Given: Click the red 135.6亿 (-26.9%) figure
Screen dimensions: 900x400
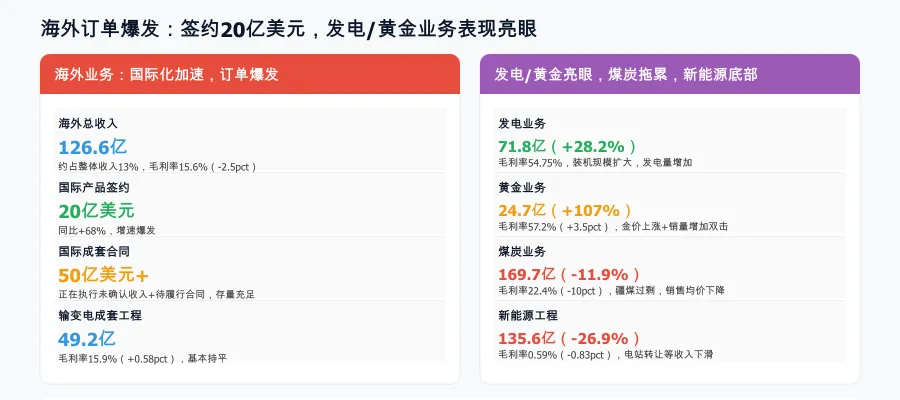Looking at the screenshot, I should coord(570,338).
